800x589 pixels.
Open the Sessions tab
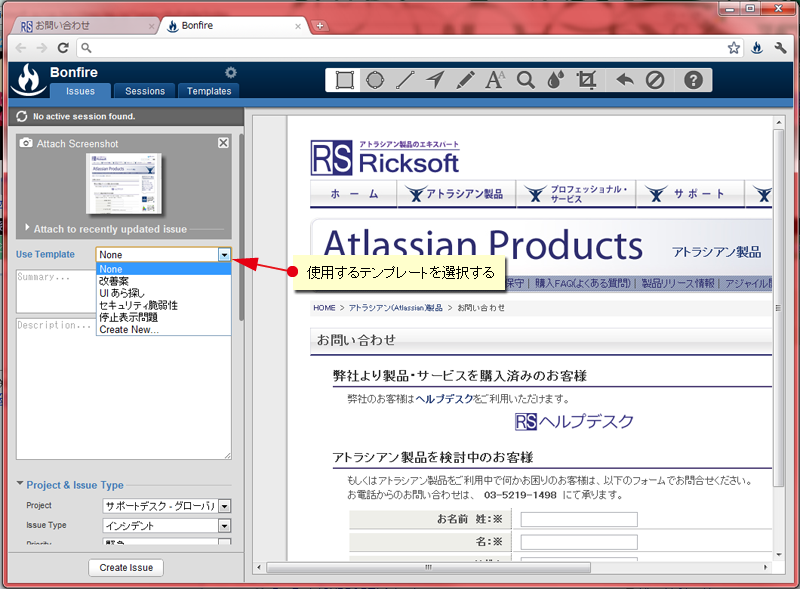pos(145,91)
